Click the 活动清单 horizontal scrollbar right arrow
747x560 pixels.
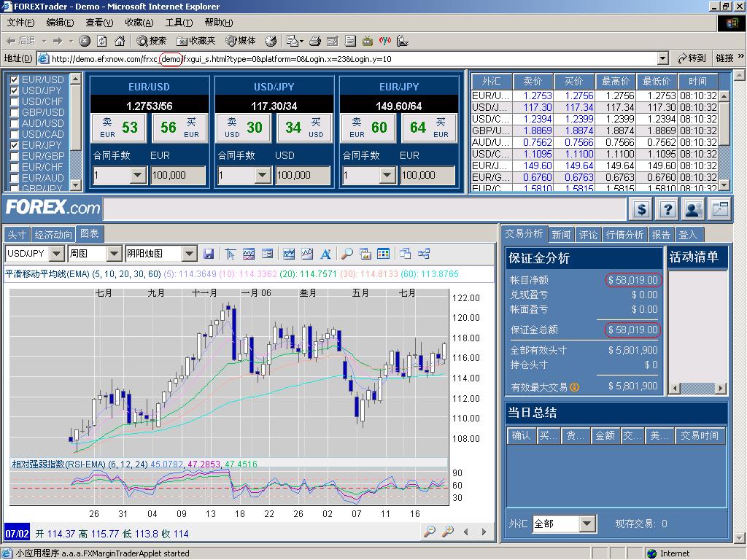[721, 389]
